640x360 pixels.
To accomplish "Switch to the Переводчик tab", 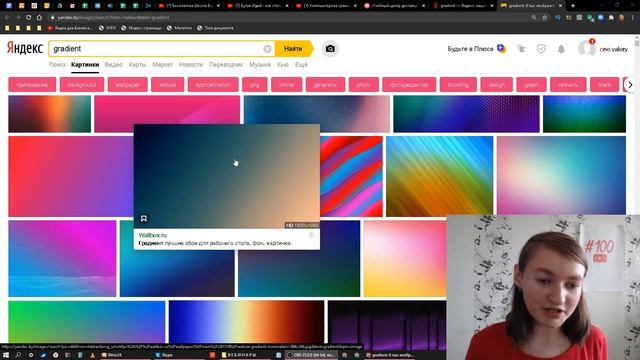I will [x=226, y=64].
